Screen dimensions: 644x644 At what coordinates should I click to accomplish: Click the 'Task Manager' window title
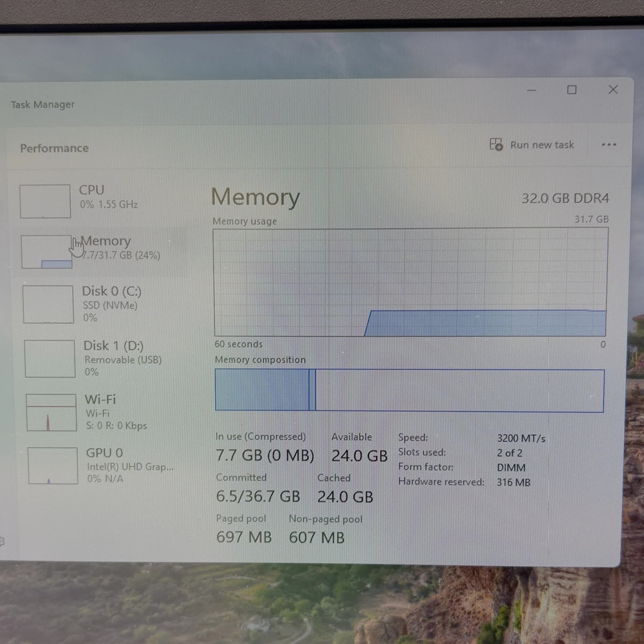coord(43,105)
